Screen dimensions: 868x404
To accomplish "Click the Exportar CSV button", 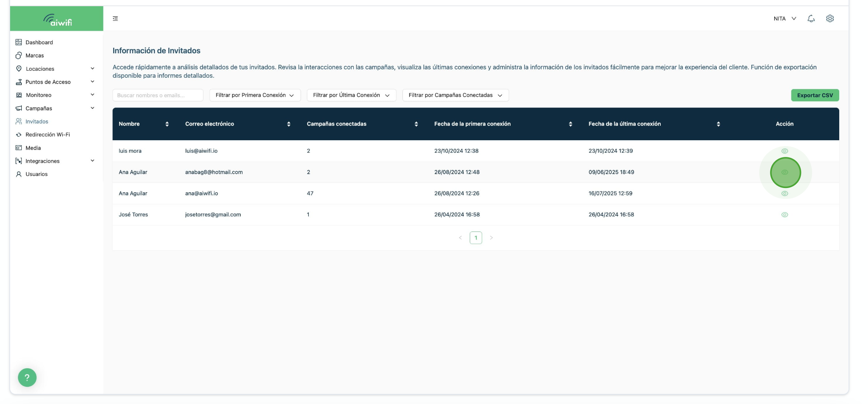I will pyautogui.click(x=815, y=95).
